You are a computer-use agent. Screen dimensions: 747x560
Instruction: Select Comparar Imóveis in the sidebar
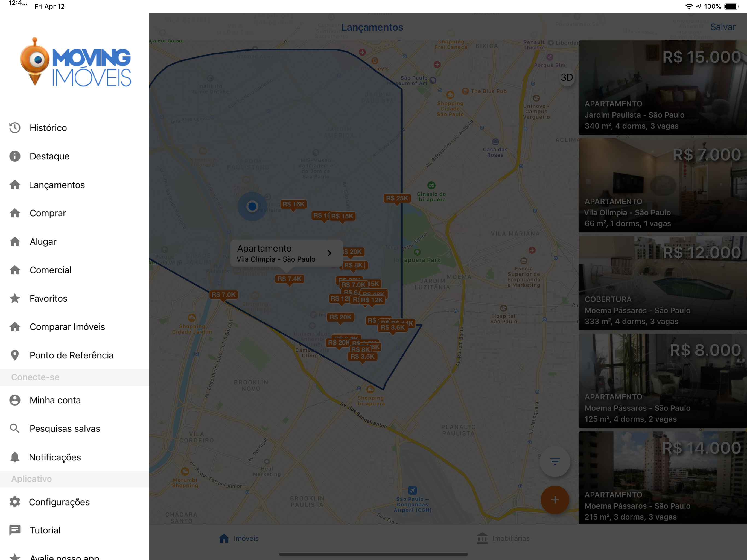coord(67,326)
